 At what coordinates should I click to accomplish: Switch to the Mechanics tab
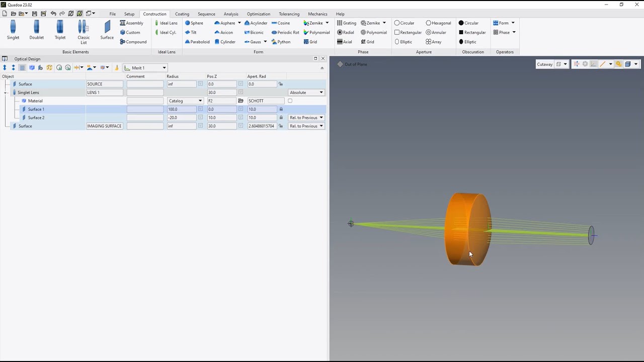(x=317, y=14)
